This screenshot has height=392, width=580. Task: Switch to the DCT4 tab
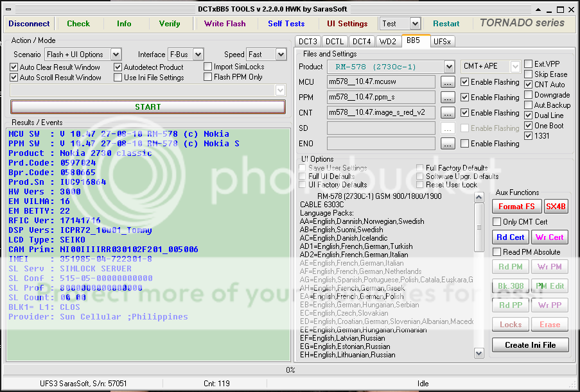tap(362, 41)
